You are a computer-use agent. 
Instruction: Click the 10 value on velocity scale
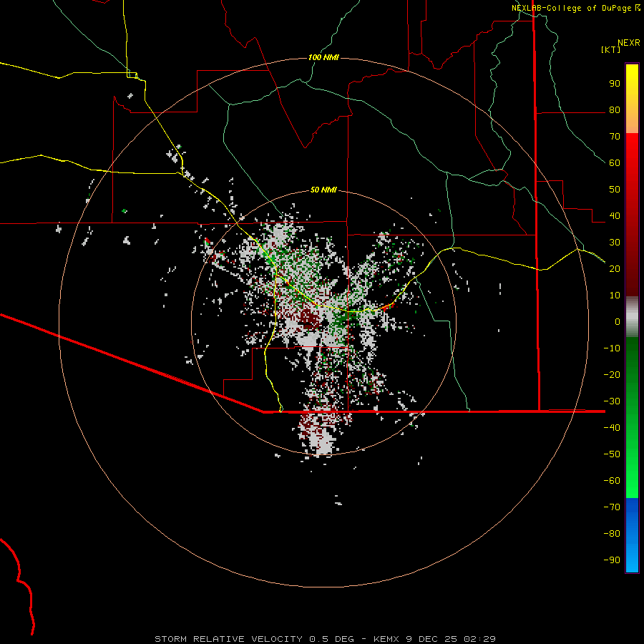click(x=615, y=296)
